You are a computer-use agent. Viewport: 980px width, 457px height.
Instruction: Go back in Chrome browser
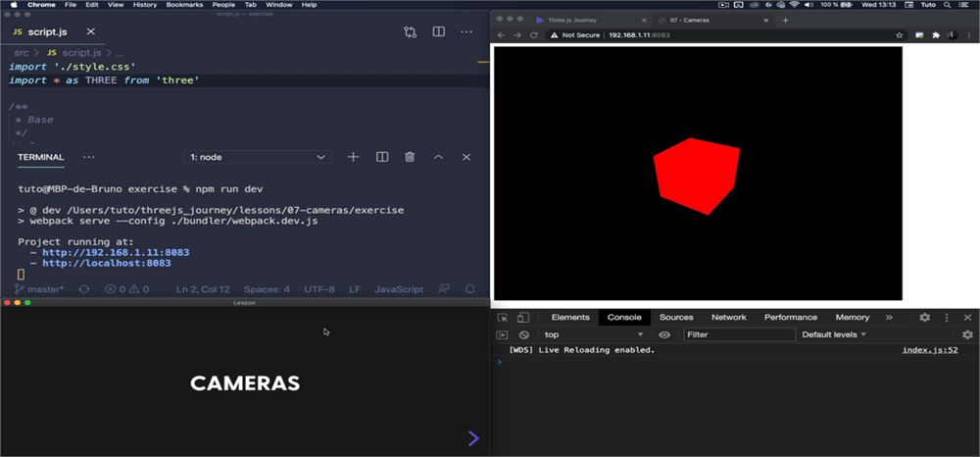(x=501, y=35)
